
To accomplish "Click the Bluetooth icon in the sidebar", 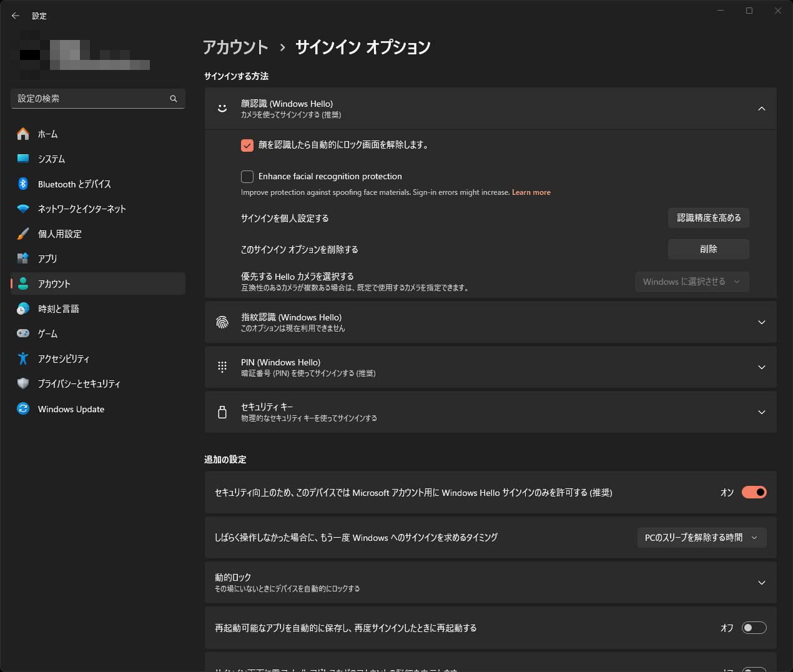I will (23, 184).
